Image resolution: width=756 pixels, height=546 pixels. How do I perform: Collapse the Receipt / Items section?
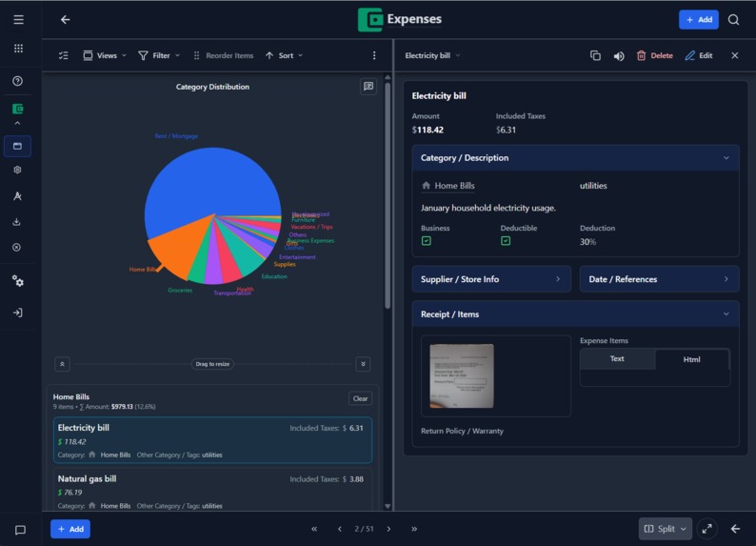point(575,314)
